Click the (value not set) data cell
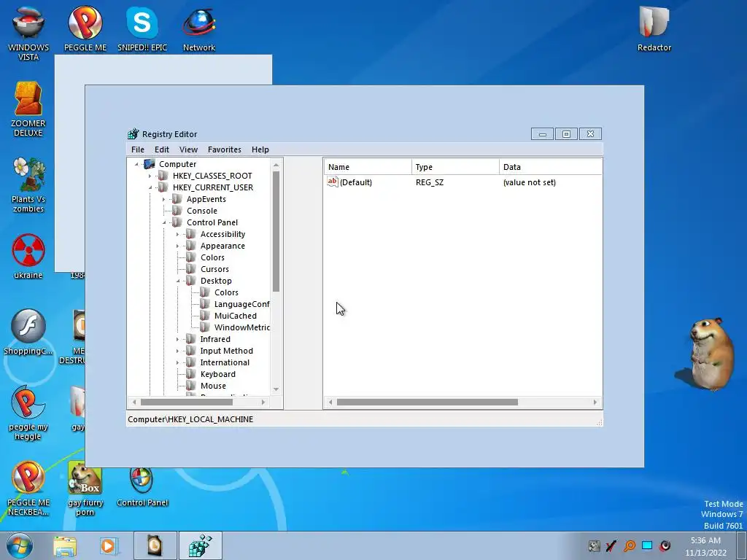747x560 pixels. tap(530, 182)
